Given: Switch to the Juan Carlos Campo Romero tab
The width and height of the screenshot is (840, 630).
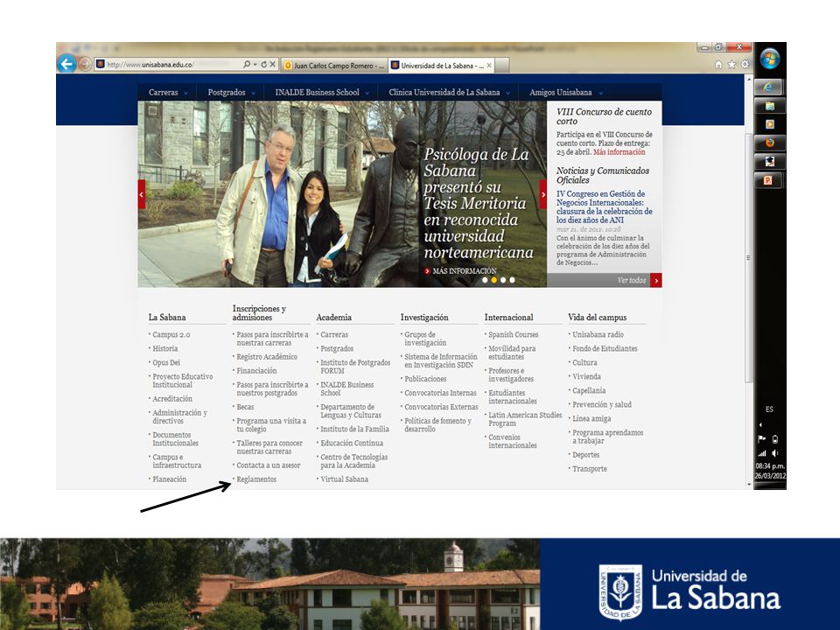Looking at the screenshot, I should pyautogui.click(x=333, y=66).
